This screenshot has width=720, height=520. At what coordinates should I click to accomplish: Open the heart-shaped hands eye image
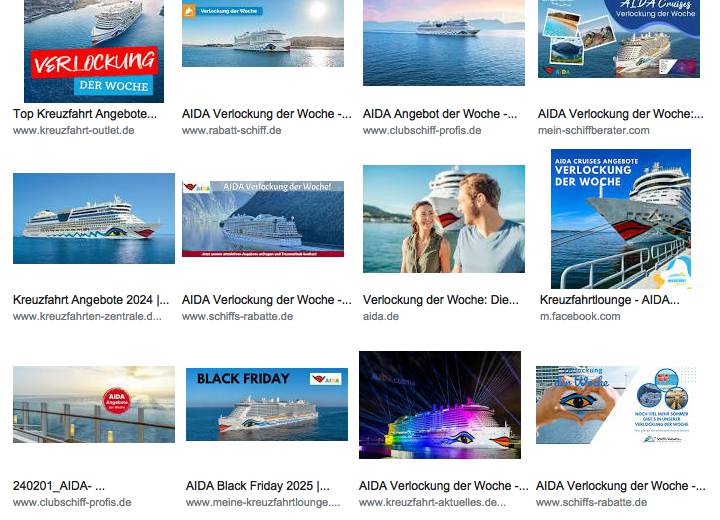(x=617, y=405)
